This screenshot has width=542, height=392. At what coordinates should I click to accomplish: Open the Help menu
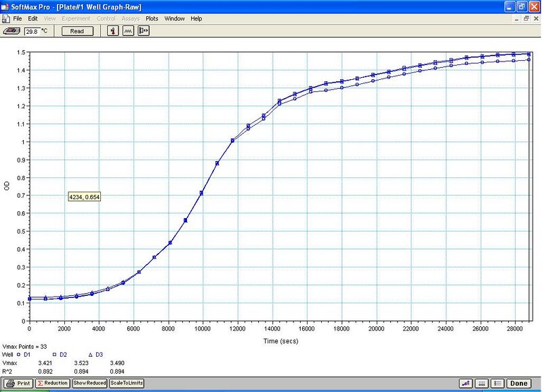click(196, 18)
